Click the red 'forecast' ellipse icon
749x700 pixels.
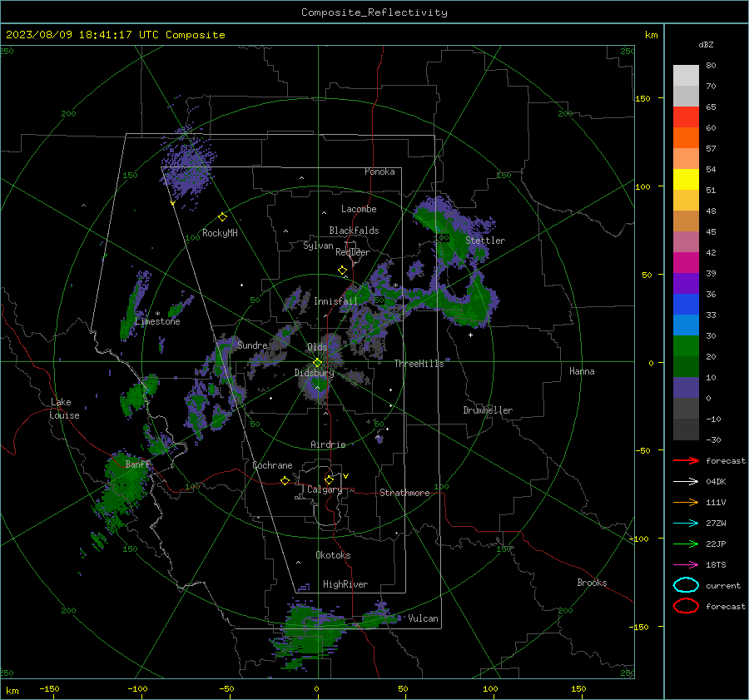click(686, 606)
